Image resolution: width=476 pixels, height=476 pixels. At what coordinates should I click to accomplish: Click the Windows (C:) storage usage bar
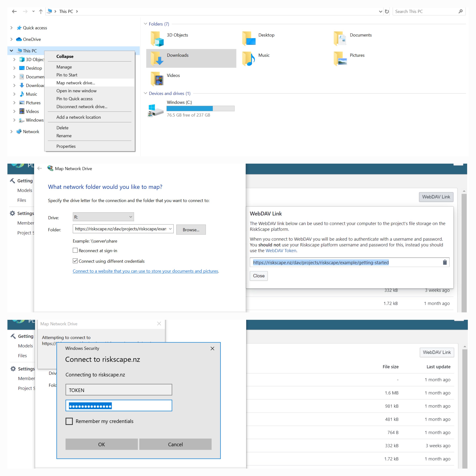pos(200,108)
